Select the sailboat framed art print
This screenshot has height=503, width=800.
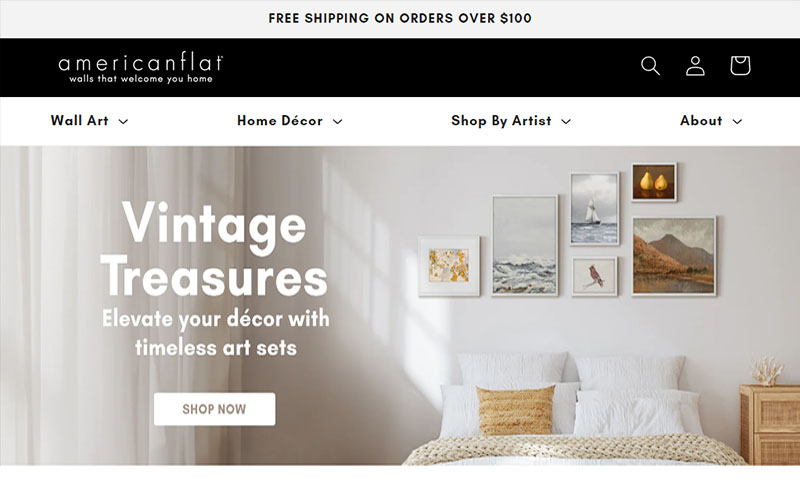594,208
